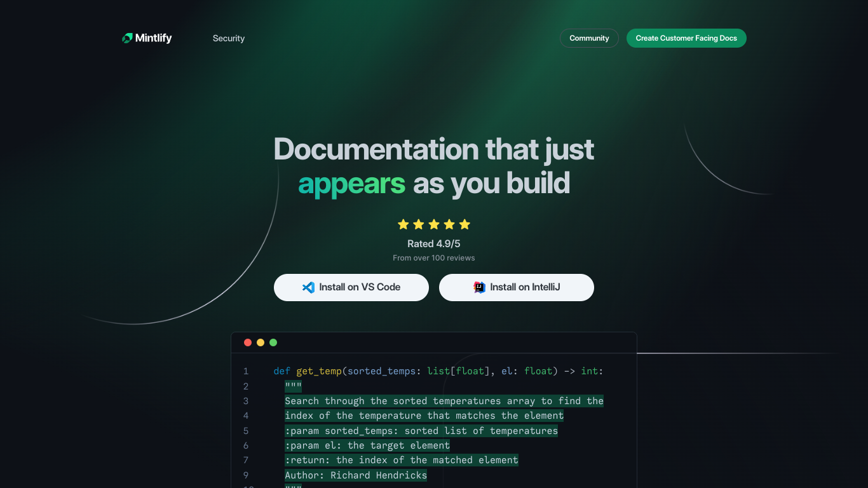Click the third yellow rating star

[x=434, y=224]
